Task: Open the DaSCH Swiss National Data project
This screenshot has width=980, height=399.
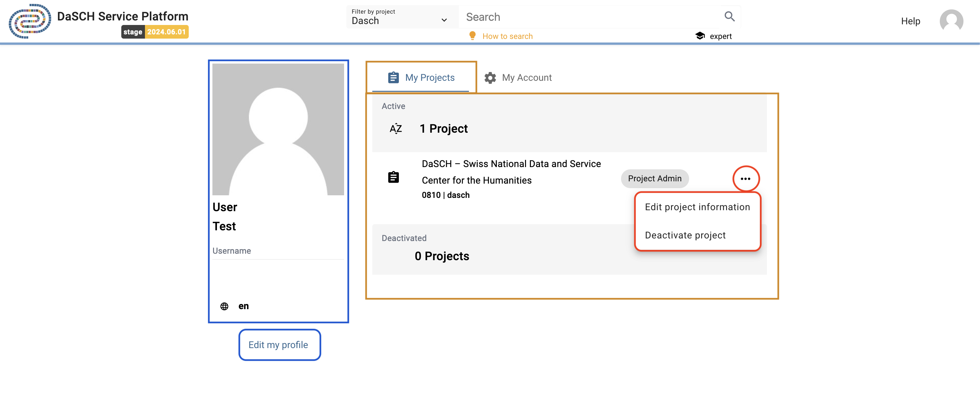Action: coord(511,172)
